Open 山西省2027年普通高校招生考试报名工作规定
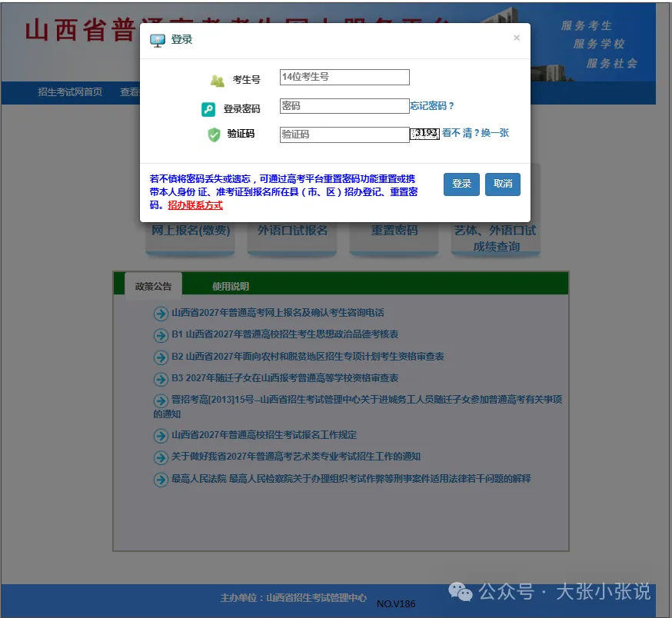This screenshot has width=672, height=618. (264, 434)
